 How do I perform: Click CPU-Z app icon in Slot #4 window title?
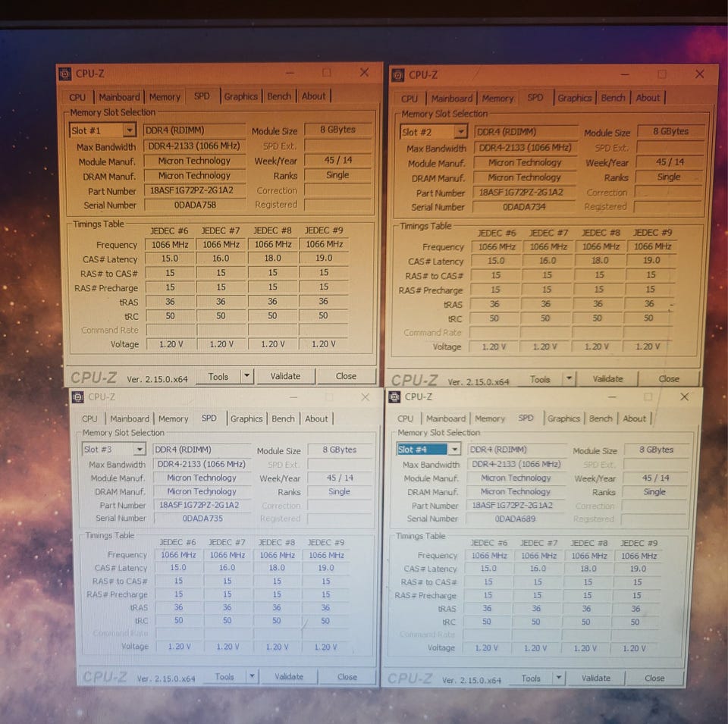(x=394, y=396)
